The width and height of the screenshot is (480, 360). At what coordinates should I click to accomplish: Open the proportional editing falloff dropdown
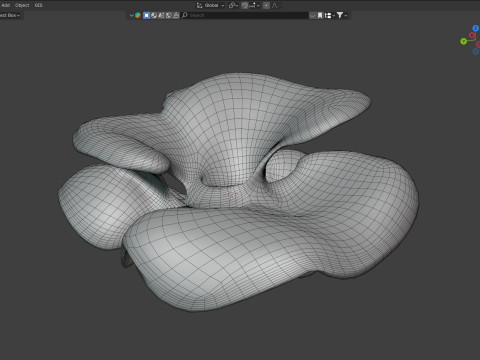(x=276, y=5)
